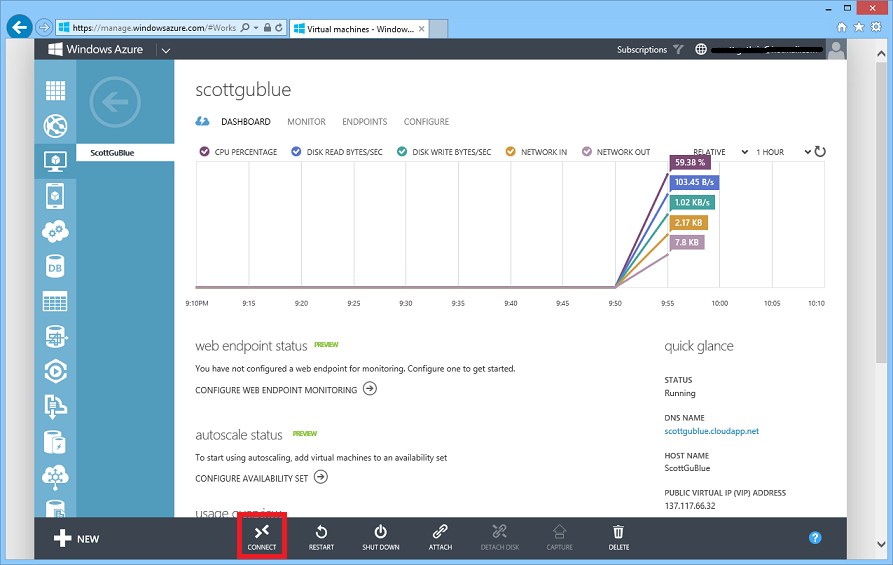Open the 1 Hour time range dropdown

pyautogui.click(x=783, y=152)
